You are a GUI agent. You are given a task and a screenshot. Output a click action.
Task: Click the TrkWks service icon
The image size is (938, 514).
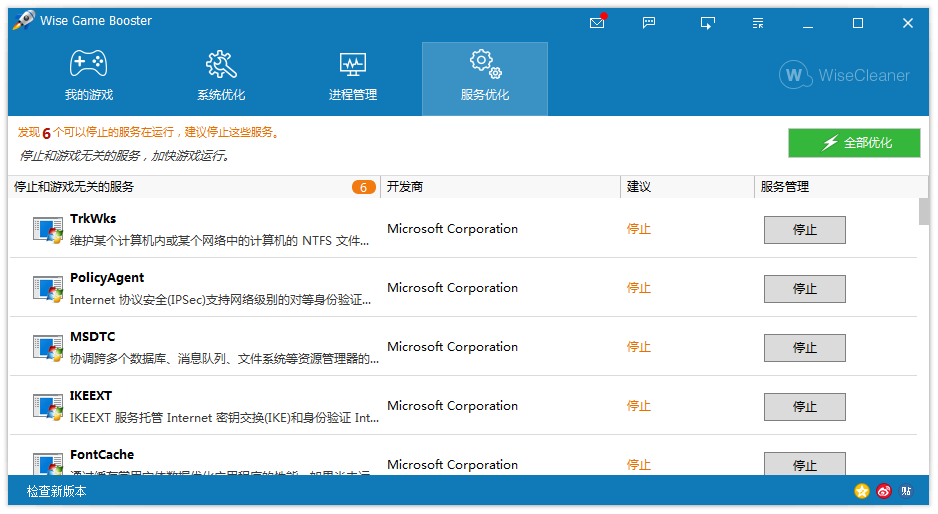(48, 230)
